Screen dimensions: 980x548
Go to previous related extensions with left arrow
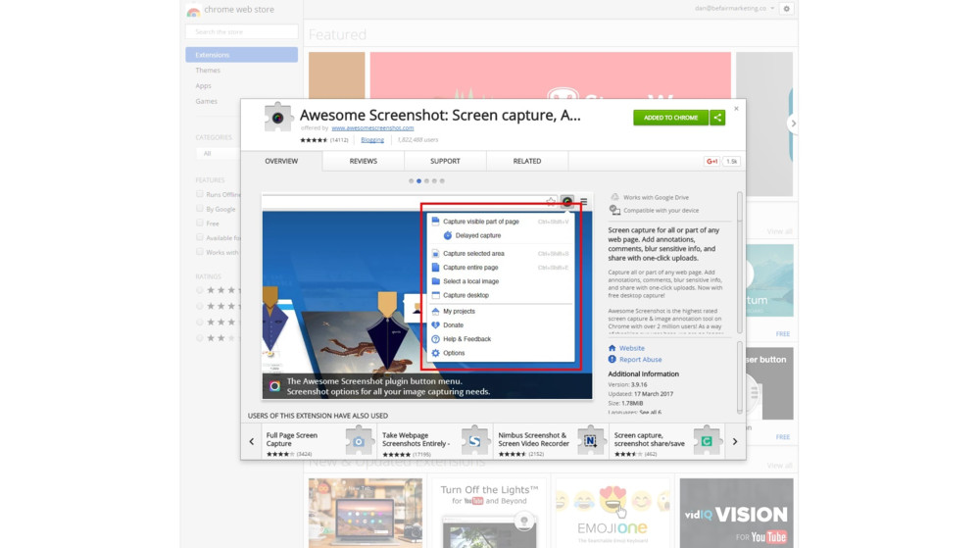tap(252, 442)
